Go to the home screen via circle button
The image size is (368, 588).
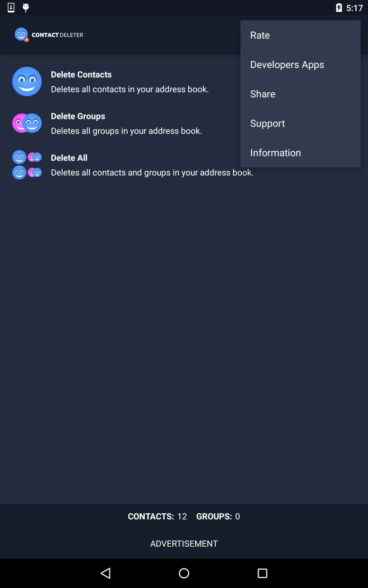tap(184, 573)
